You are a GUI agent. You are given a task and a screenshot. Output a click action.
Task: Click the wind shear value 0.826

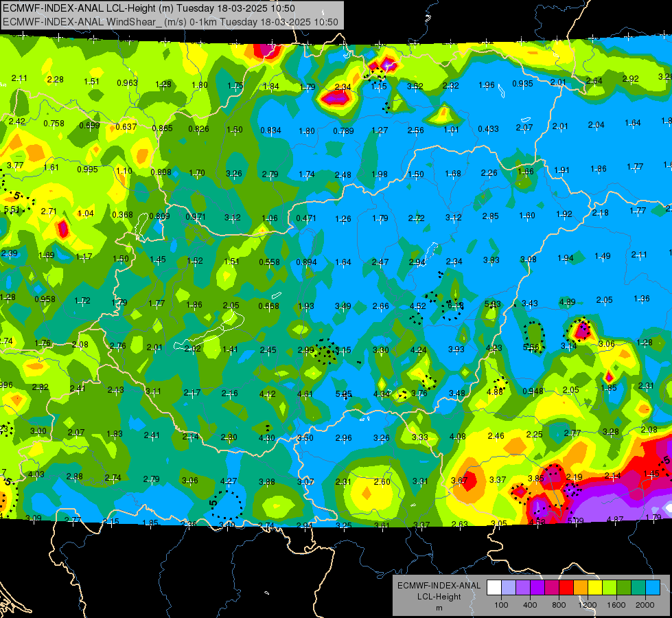(198, 129)
